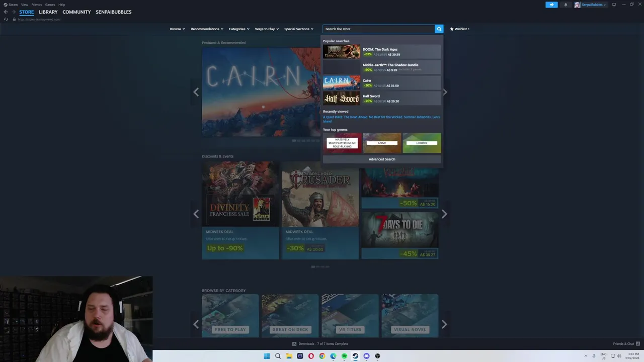
Task: Click the search the store input field
Action: 379,29
